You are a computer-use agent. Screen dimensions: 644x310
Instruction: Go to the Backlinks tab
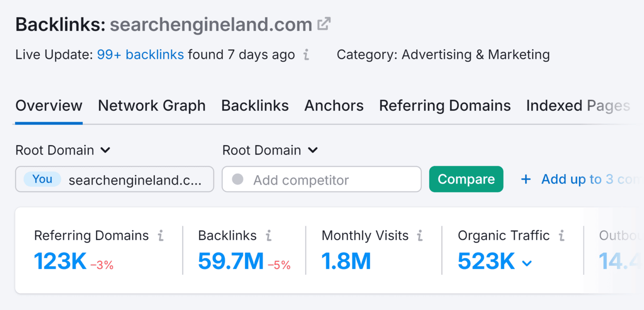point(255,106)
